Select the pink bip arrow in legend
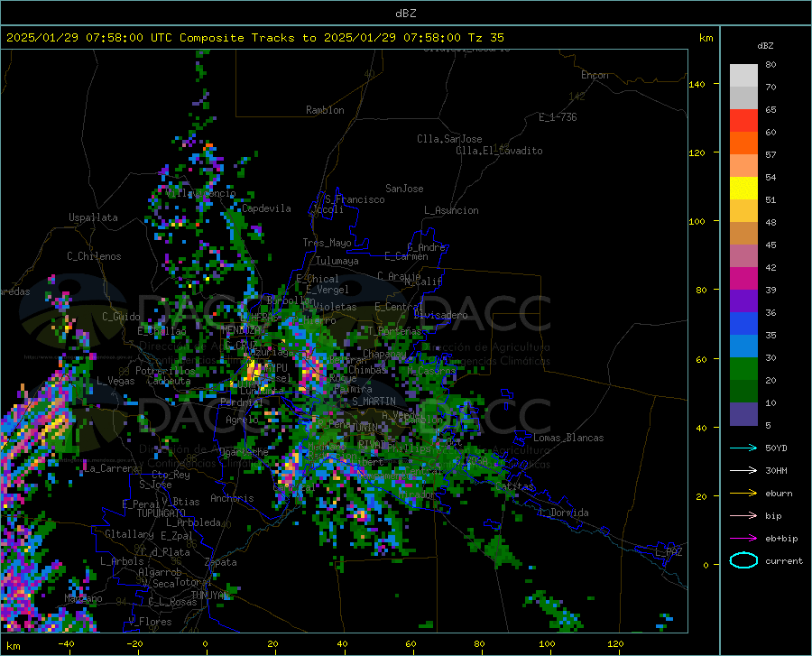The image size is (812, 656). (x=743, y=516)
